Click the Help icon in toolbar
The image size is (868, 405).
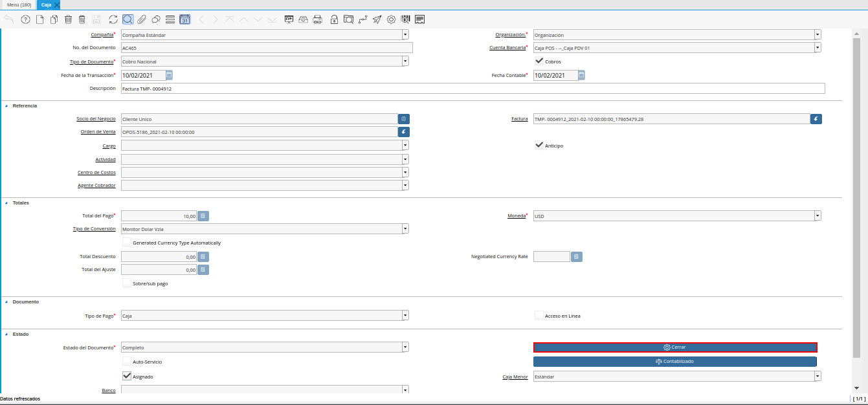26,19
